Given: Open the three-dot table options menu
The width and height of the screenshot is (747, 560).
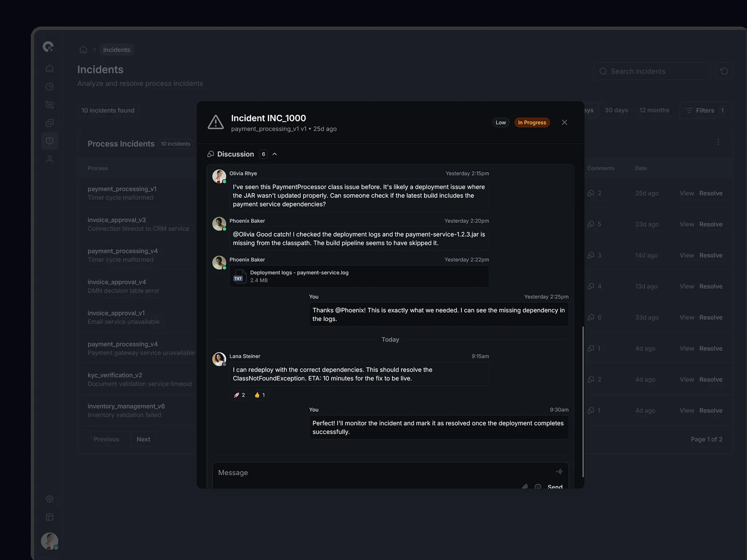Looking at the screenshot, I should (x=718, y=142).
